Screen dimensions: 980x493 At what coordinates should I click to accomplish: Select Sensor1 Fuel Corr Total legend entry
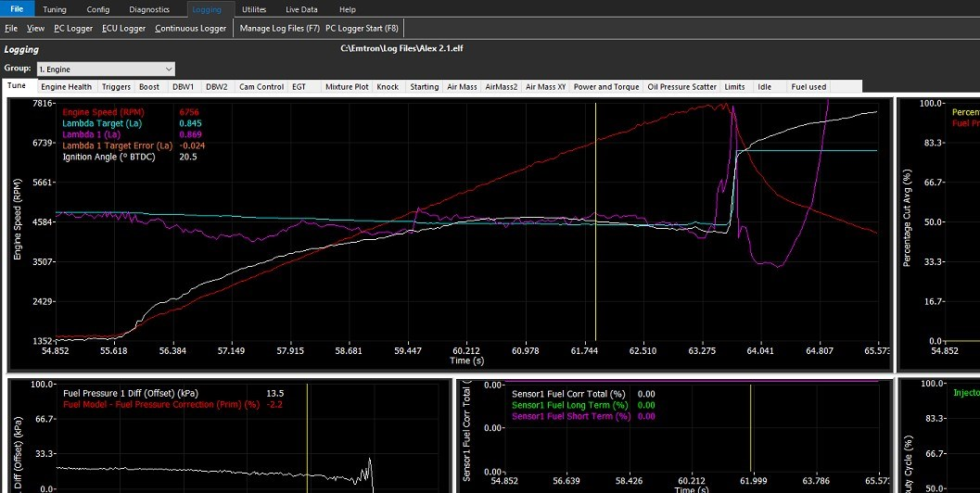569,394
